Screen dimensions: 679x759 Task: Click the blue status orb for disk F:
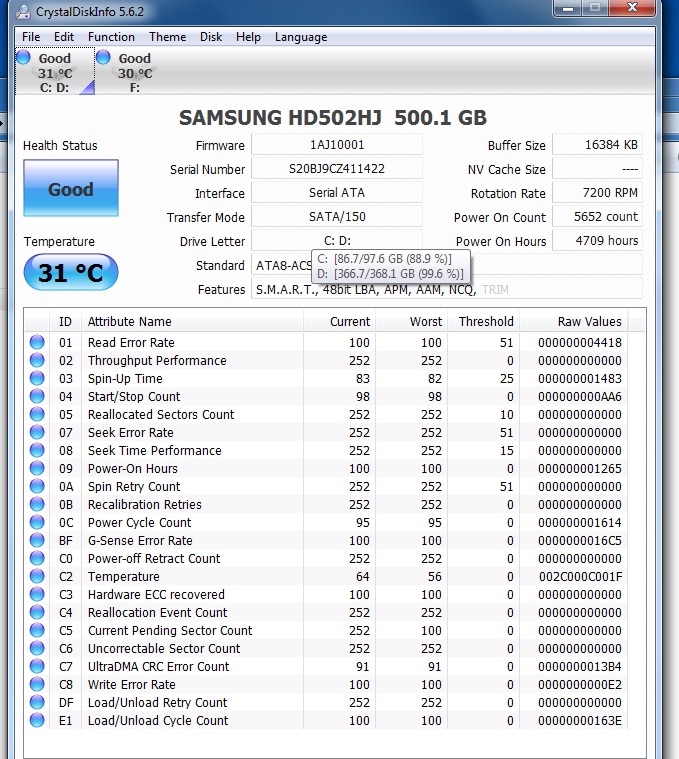103,58
